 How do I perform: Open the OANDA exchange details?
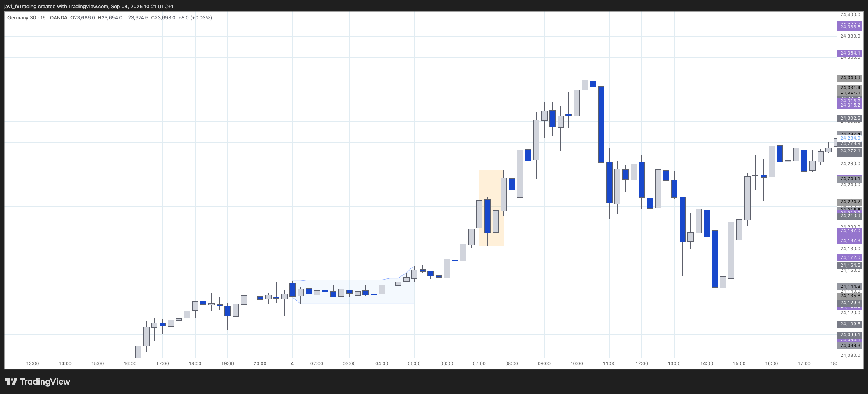(x=58, y=18)
